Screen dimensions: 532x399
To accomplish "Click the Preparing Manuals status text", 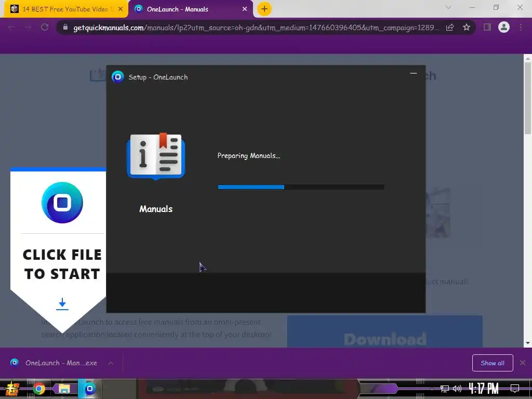I will click(249, 156).
